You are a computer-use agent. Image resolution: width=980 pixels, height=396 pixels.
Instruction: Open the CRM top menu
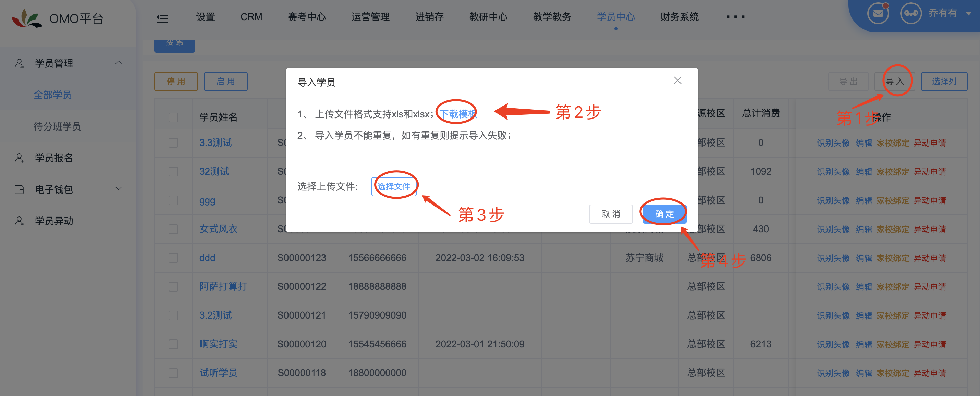click(x=252, y=17)
